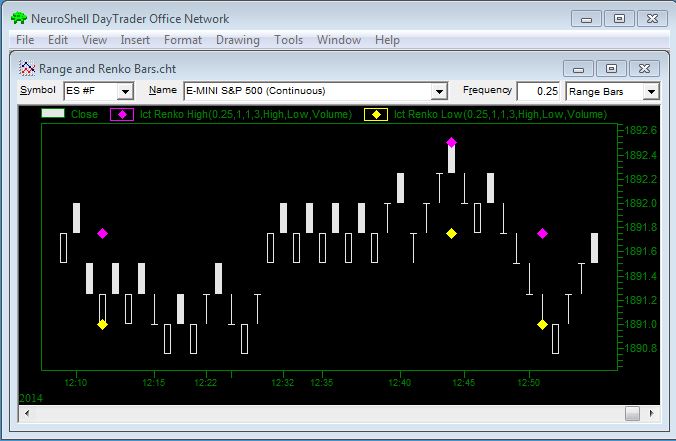Click the white Close legend swatch
Image resolution: width=676 pixels, height=441 pixels.
tap(53, 113)
